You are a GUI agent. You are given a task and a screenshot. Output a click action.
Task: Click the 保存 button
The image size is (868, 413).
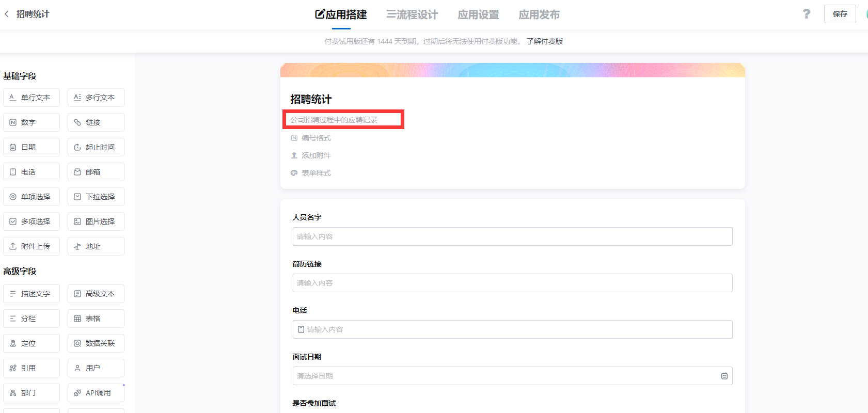(x=840, y=14)
